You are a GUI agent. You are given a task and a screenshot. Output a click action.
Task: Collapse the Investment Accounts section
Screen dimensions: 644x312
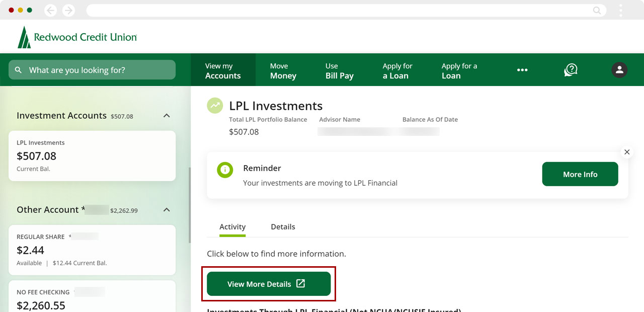click(x=167, y=116)
